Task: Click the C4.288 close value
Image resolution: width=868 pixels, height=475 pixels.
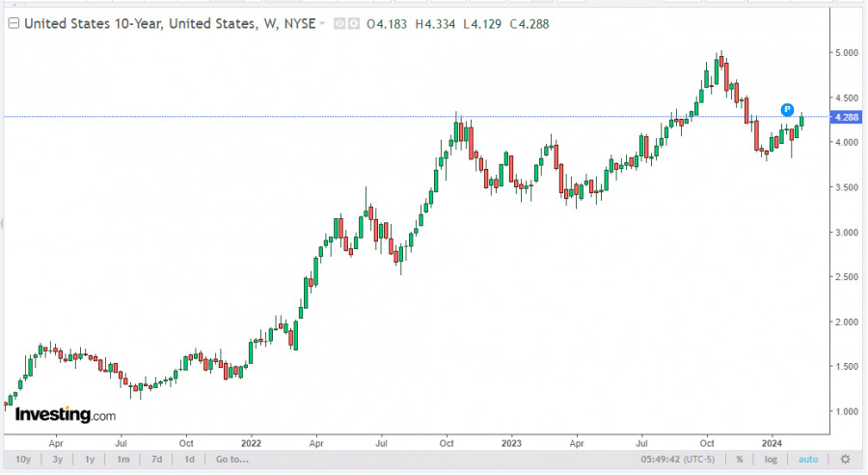Action: (x=529, y=24)
